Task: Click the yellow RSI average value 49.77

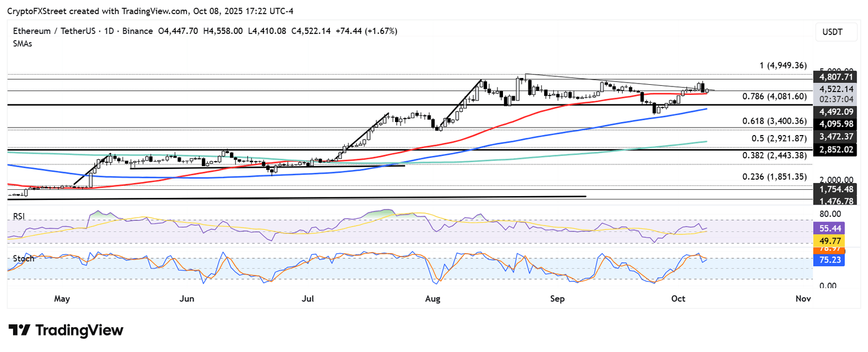Action: (829, 241)
